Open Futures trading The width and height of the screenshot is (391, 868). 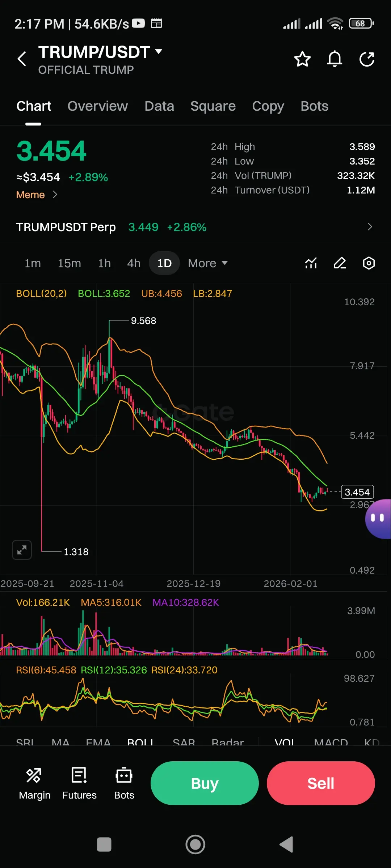pos(79,784)
